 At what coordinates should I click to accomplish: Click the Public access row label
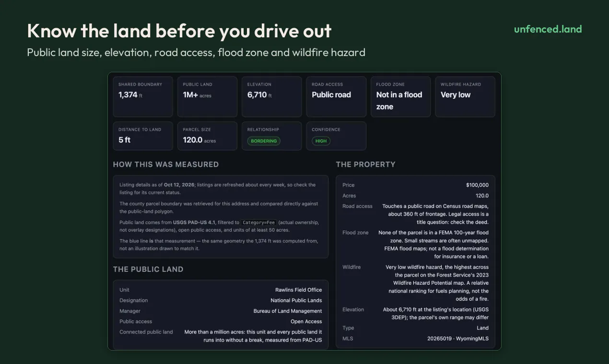[136, 321]
